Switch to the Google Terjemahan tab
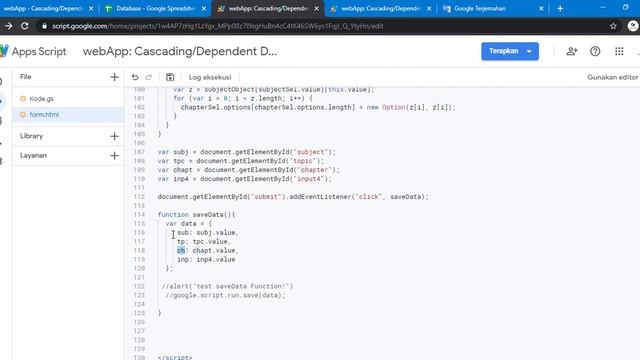 click(480, 8)
